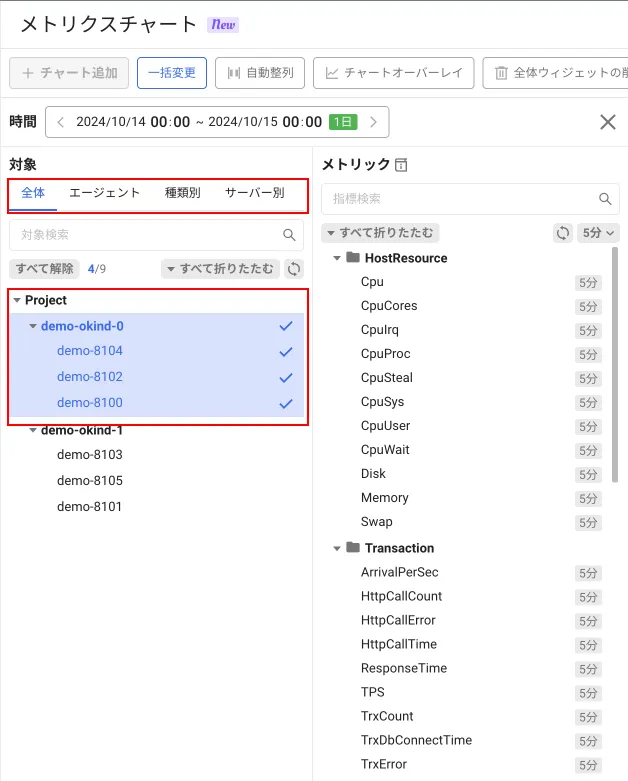Viewport: 628px width, 781px height.
Task: Switch to サーバー別 tab
Action: click(x=254, y=193)
